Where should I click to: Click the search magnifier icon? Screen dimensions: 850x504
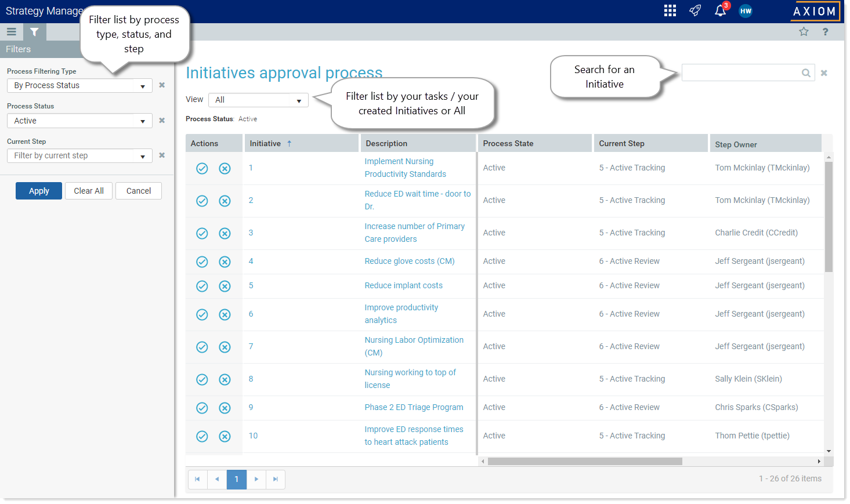806,72
